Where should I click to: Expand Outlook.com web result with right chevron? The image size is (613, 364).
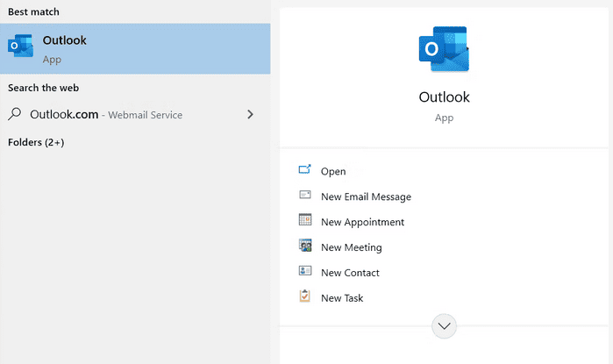pos(250,114)
